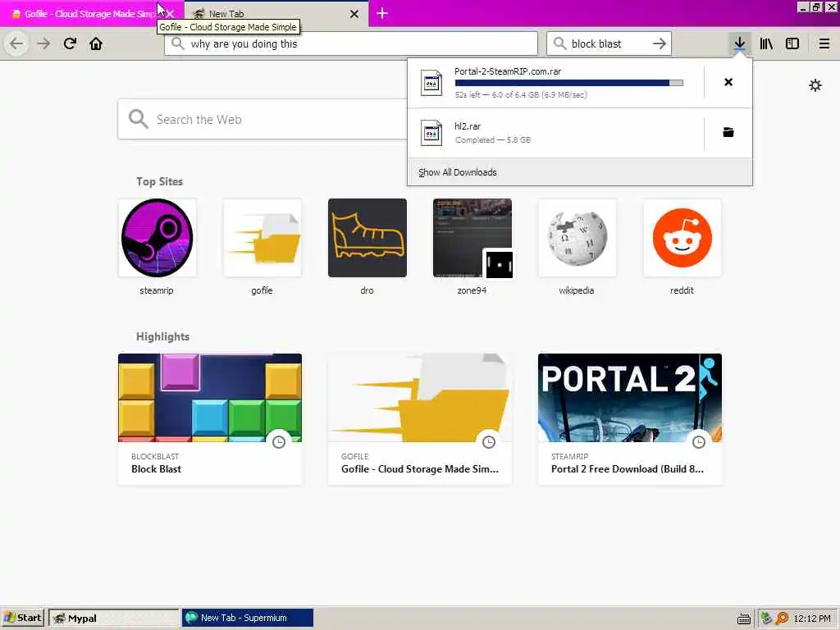This screenshot has height=630, width=840.
Task: Click the Top Sites heading
Action: pyautogui.click(x=159, y=181)
